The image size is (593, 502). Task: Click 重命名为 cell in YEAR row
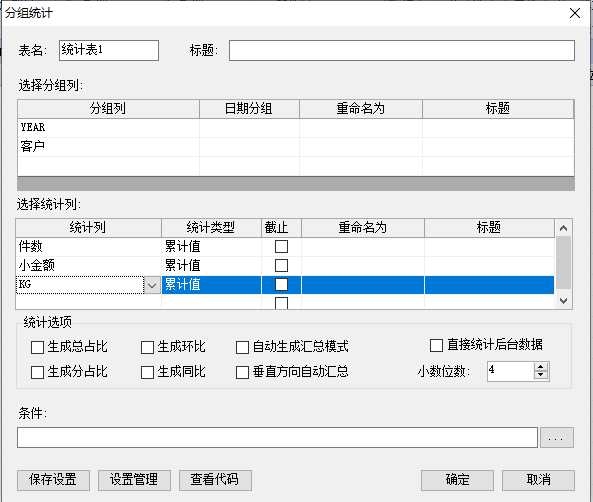361,128
